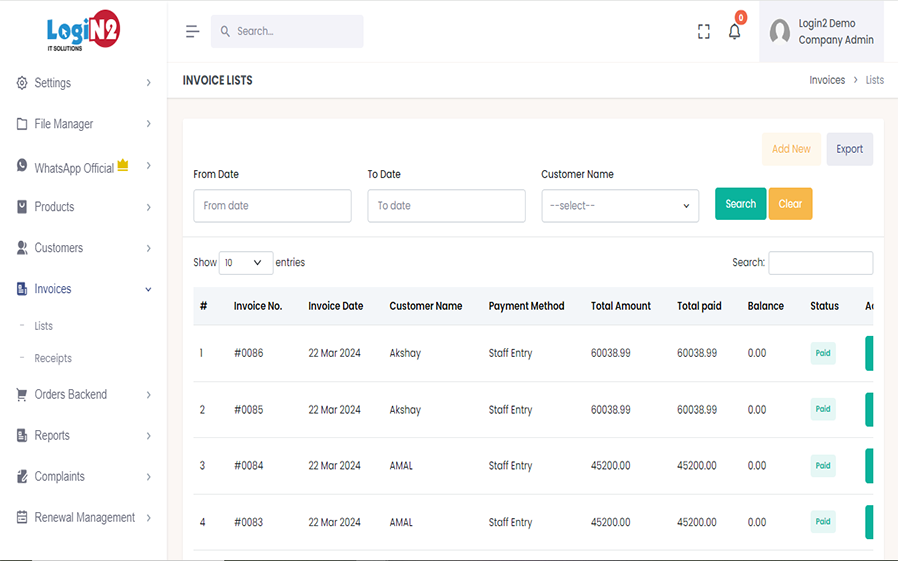The image size is (898, 561).
Task: Expand the Reports menu chevron
Action: (x=148, y=436)
